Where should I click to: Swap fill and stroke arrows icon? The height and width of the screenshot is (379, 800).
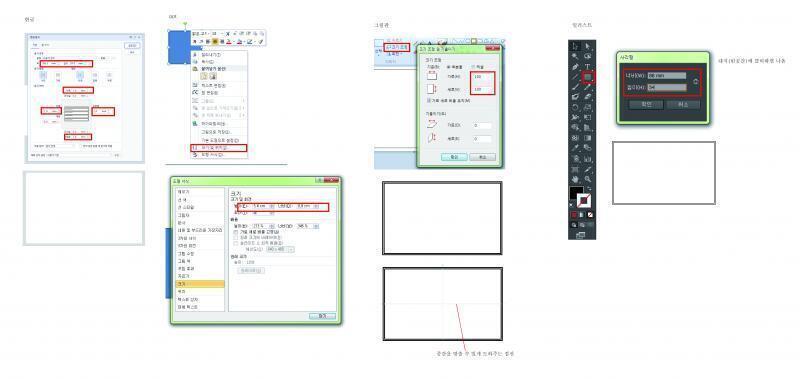[x=589, y=188]
